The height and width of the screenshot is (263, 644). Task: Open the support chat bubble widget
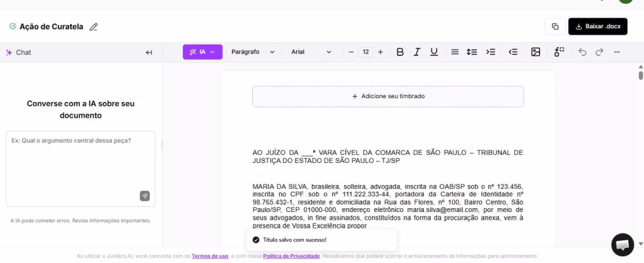(x=623, y=245)
